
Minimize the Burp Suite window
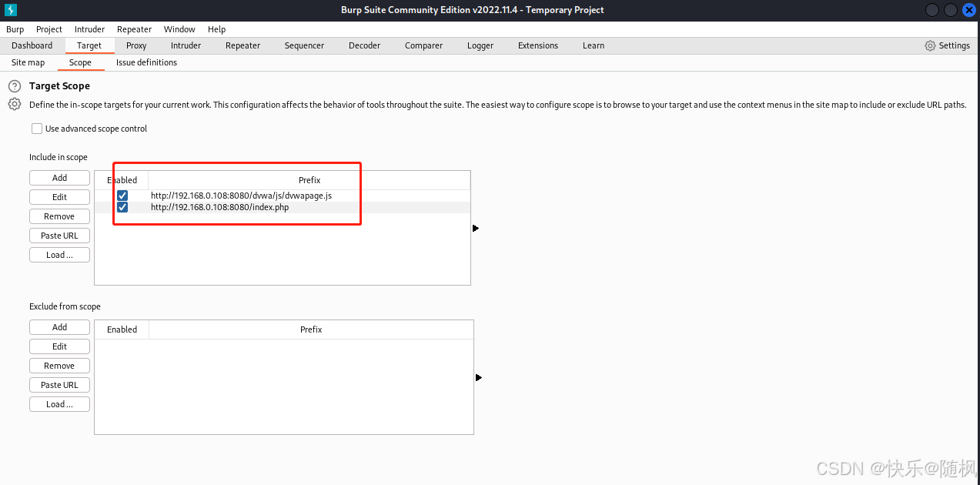[x=932, y=10]
